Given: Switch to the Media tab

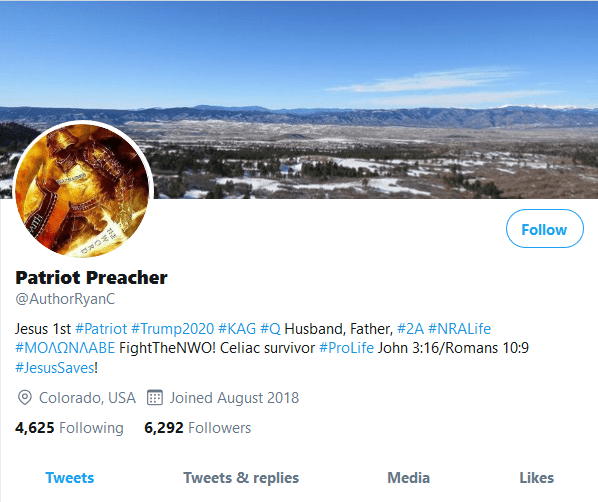Looking at the screenshot, I should click(x=408, y=478).
